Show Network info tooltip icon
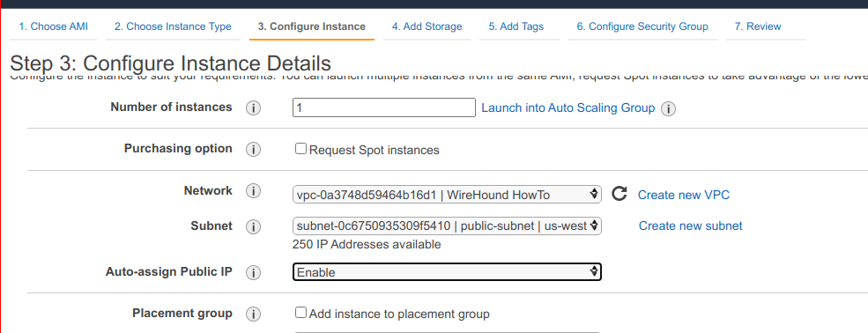 (x=253, y=191)
